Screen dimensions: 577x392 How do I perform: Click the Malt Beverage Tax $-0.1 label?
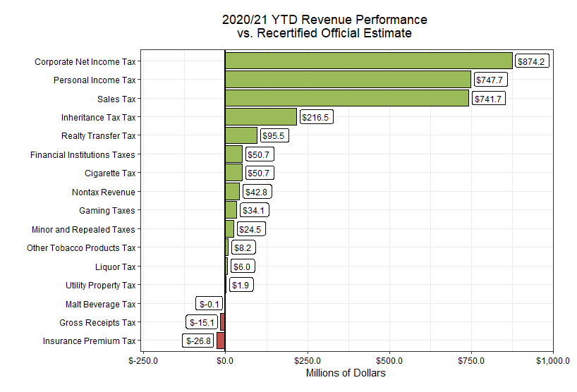click(x=209, y=304)
